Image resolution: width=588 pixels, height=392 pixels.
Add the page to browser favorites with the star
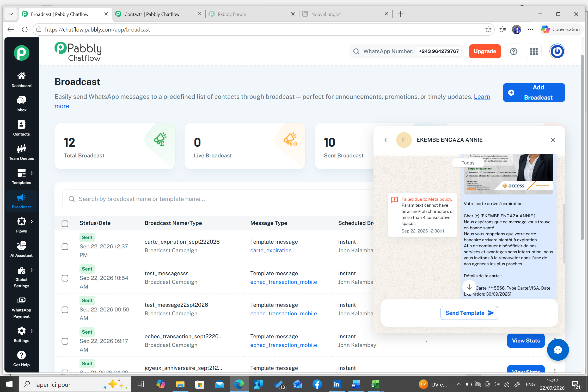click(488, 29)
